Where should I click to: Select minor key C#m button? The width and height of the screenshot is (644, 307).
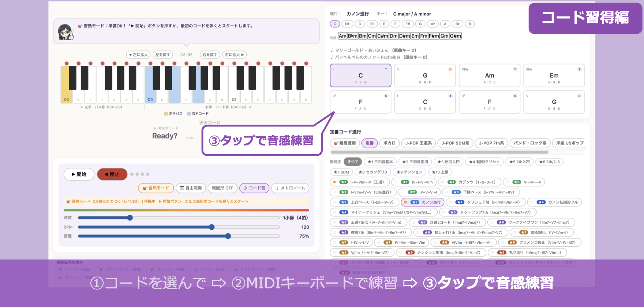pos(383,36)
